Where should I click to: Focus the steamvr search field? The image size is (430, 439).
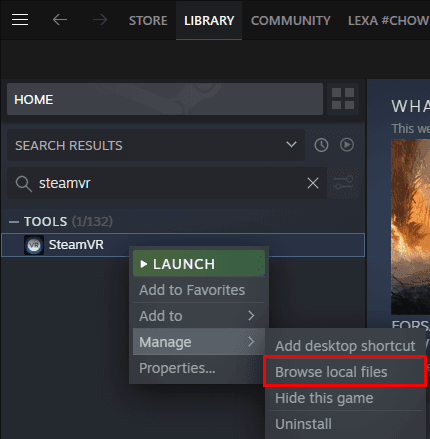tap(167, 183)
